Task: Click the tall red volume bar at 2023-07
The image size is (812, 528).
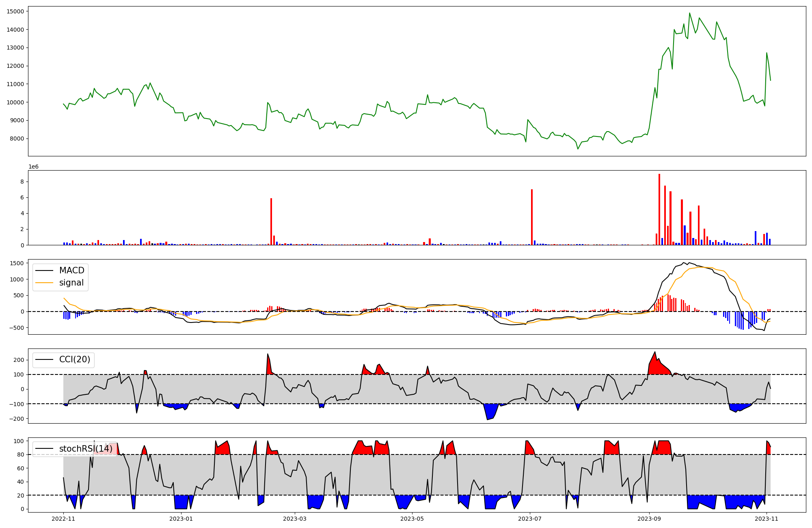Action: click(x=532, y=217)
